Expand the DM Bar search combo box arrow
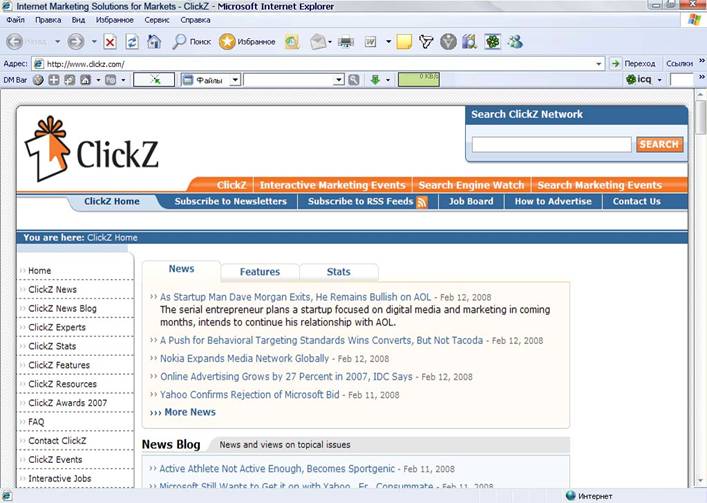The image size is (707, 503). click(339, 80)
